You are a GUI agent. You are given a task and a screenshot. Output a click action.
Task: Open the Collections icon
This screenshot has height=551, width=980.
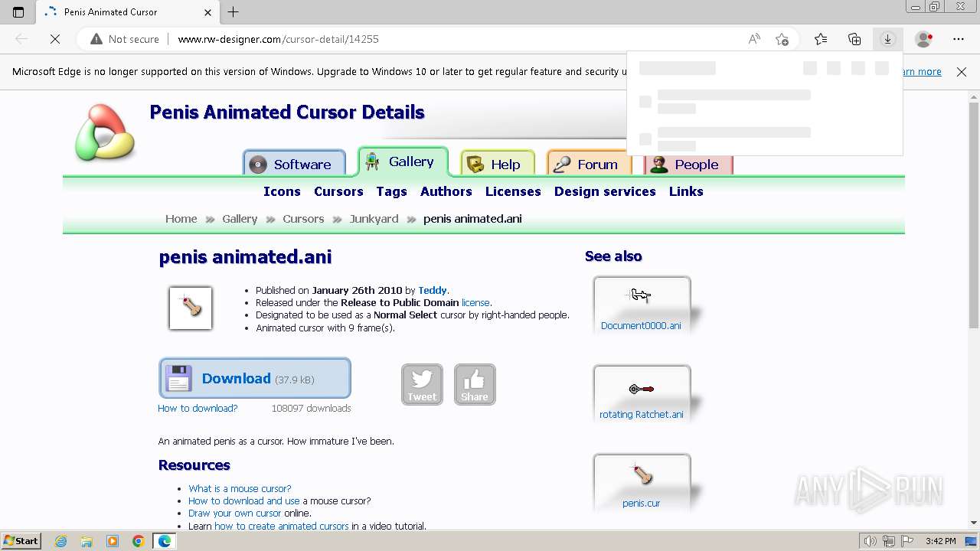854,39
